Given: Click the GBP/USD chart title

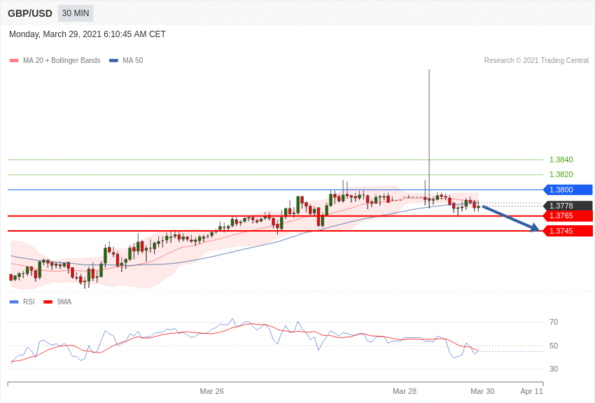Looking at the screenshot, I should (30, 14).
